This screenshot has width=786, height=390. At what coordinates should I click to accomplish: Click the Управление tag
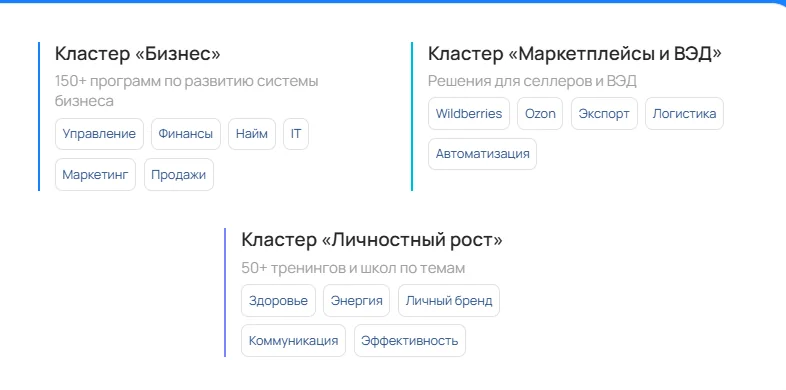(99, 134)
